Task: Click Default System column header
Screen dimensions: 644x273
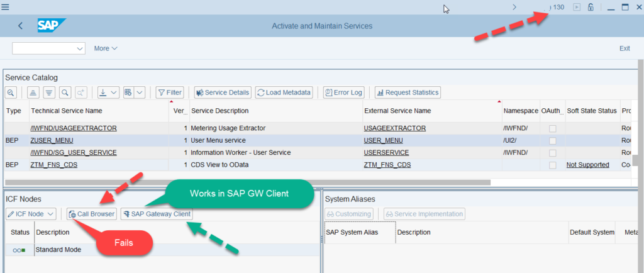Action: pyautogui.click(x=592, y=232)
